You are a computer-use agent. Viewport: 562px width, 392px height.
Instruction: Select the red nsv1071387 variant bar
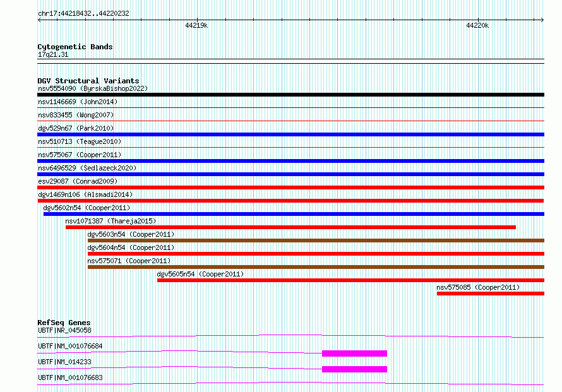[x=290, y=227]
